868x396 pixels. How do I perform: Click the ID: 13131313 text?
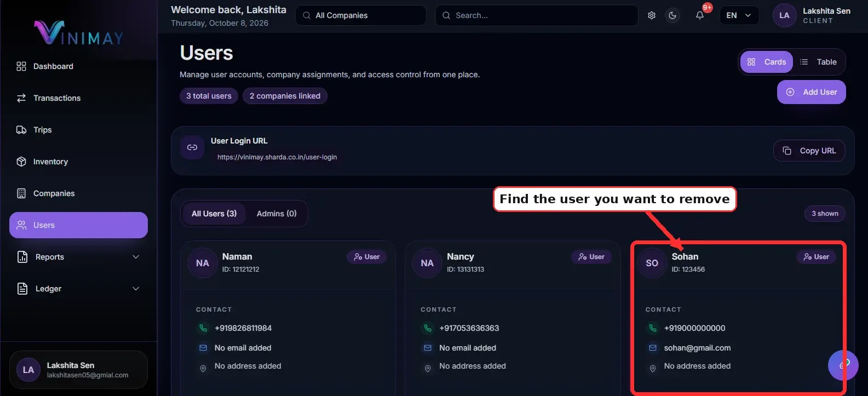pyautogui.click(x=465, y=269)
